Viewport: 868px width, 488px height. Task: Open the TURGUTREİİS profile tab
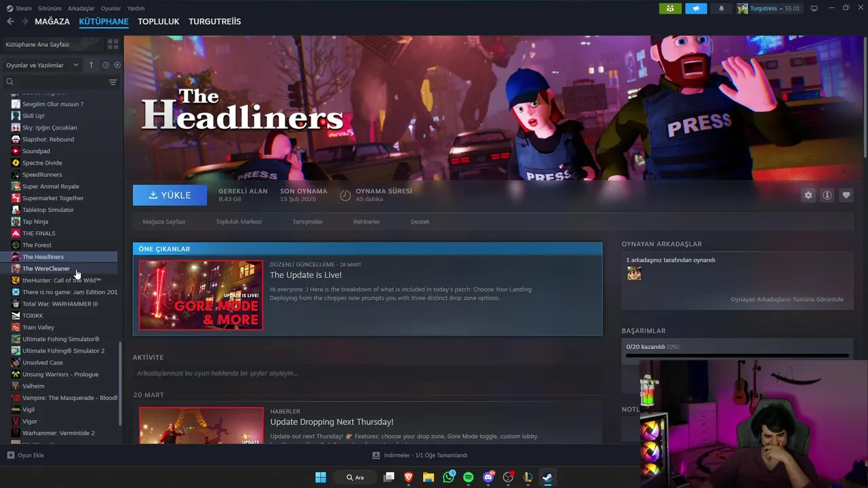(x=215, y=21)
